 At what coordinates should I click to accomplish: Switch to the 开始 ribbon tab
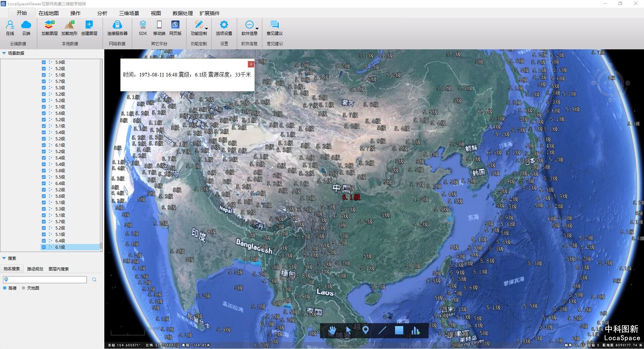pos(22,13)
